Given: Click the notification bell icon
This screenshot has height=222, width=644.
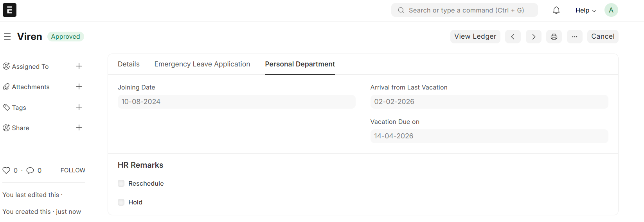Looking at the screenshot, I should pos(556,11).
